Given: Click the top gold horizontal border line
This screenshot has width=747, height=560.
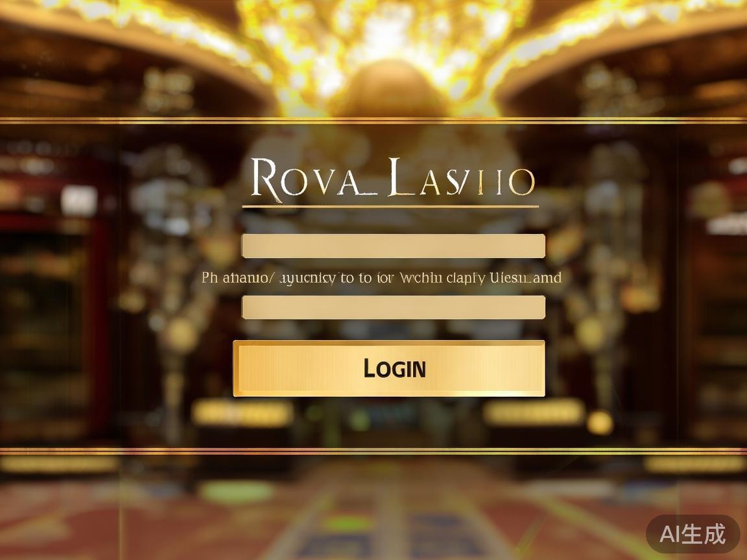Looking at the screenshot, I should coord(373,121).
